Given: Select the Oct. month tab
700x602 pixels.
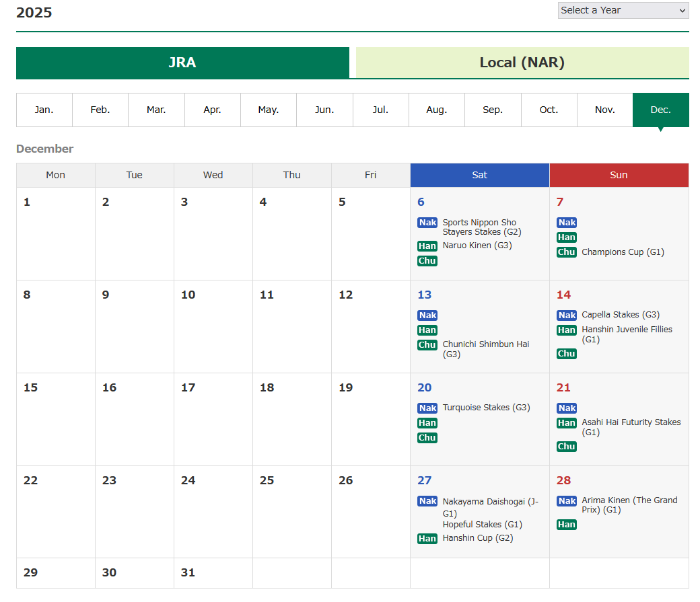Looking at the screenshot, I should click(x=549, y=110).
